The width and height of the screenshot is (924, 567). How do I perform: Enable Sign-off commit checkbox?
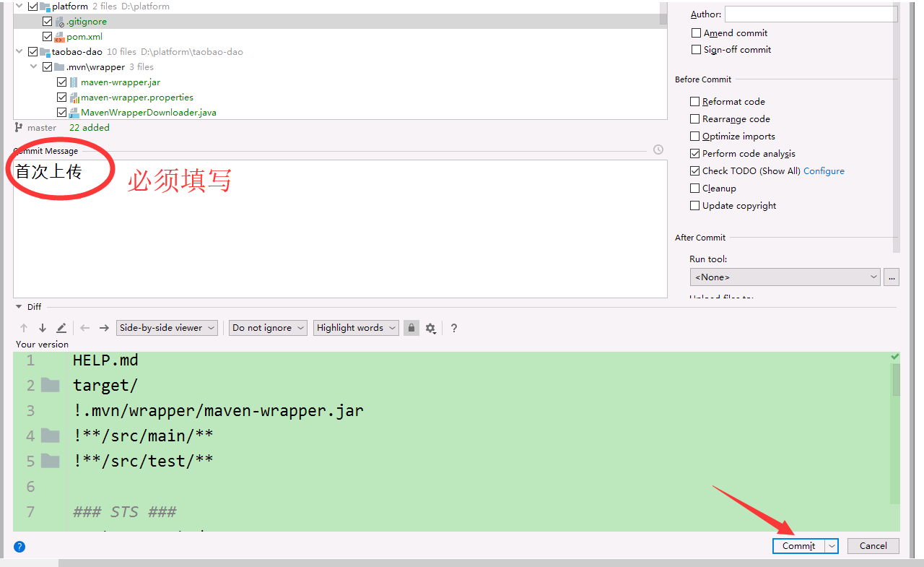point(696,50)
